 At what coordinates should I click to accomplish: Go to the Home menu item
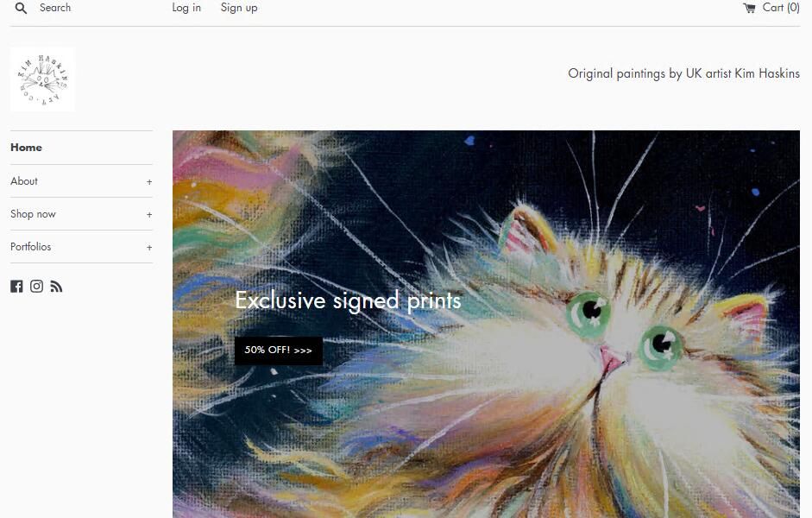click(26, 148)
